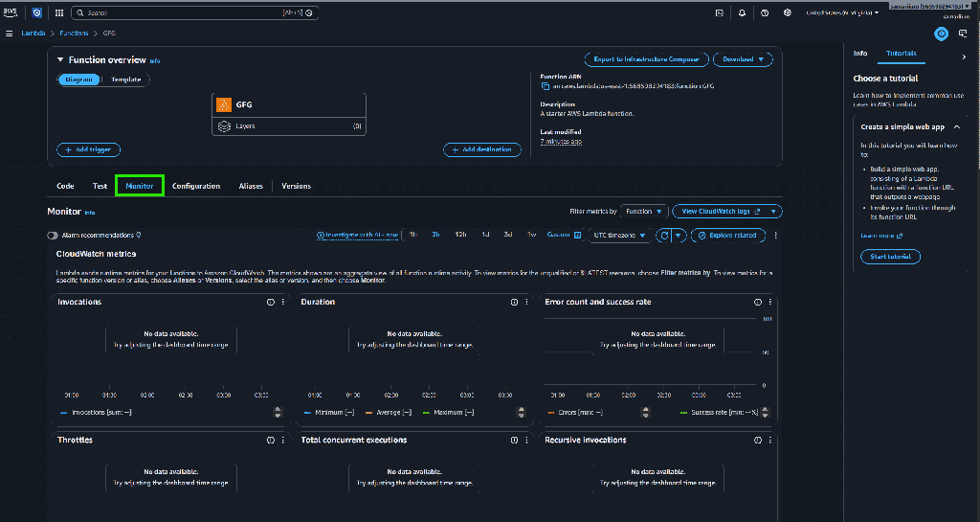Collapse the right help panel chevron
The height and width of the screenshot is (522, 980).
pos(964,57)
